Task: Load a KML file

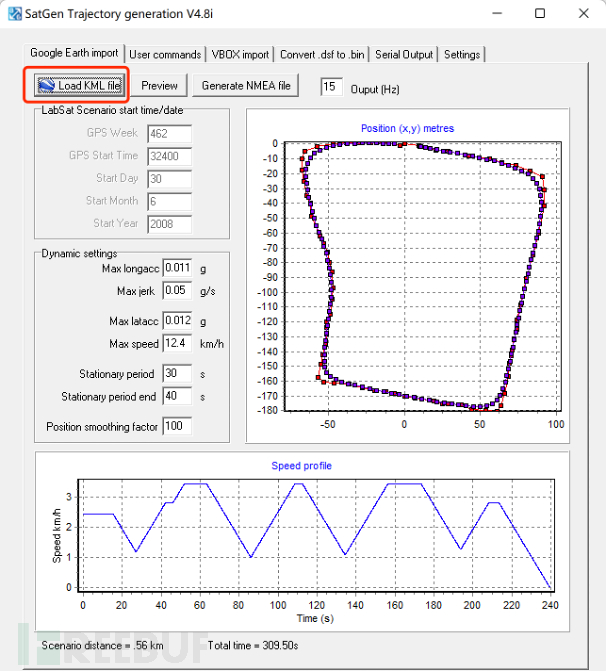Action: [80, 85]
